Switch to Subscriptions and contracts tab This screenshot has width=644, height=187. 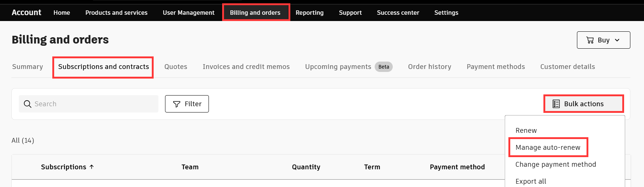[x=103, y=67]
